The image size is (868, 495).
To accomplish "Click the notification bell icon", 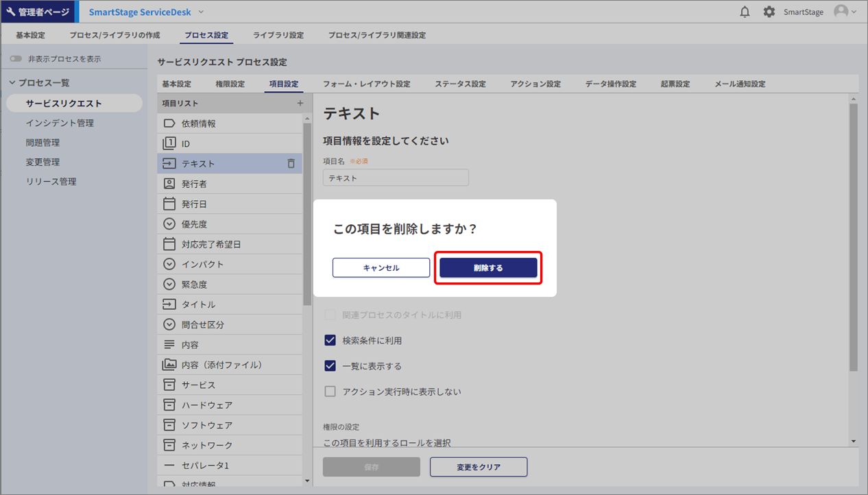I will 745,12.
